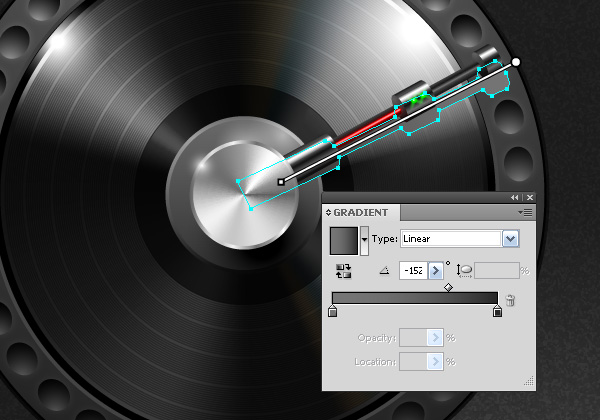
Task: Click the Delete Stop trash icon
Action: click(510, 300)
